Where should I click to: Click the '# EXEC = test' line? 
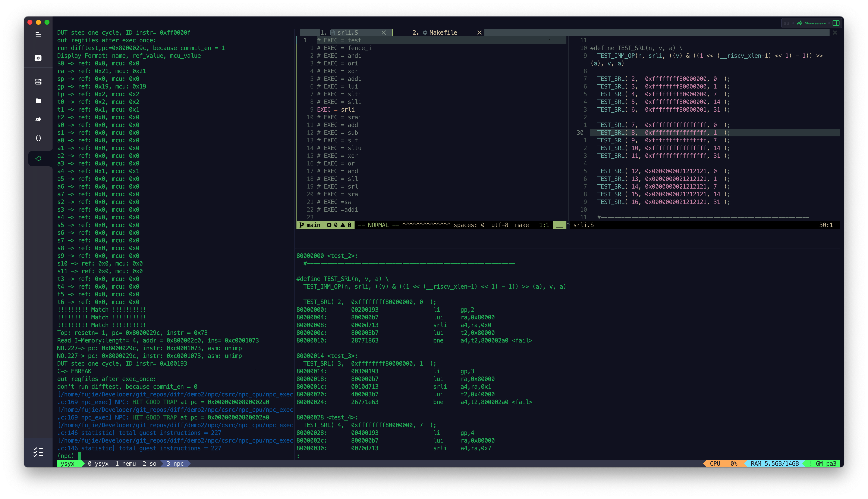339,40
